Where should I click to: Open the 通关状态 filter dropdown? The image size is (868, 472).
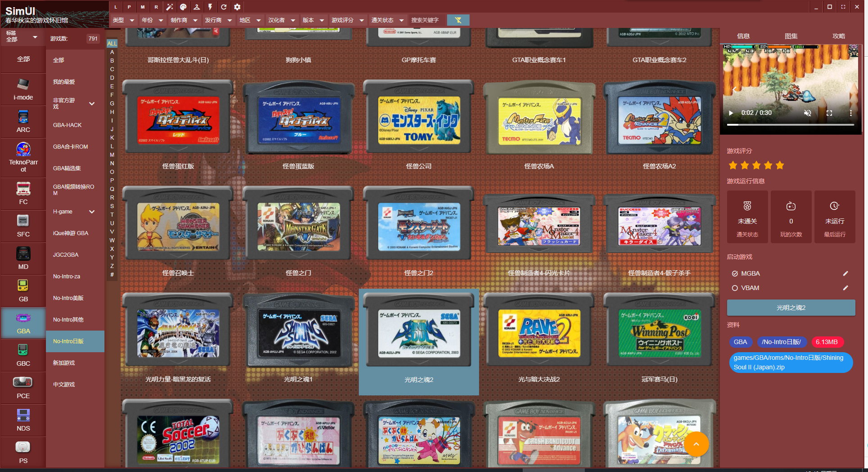pyautogui.click(x=388, y=20)
